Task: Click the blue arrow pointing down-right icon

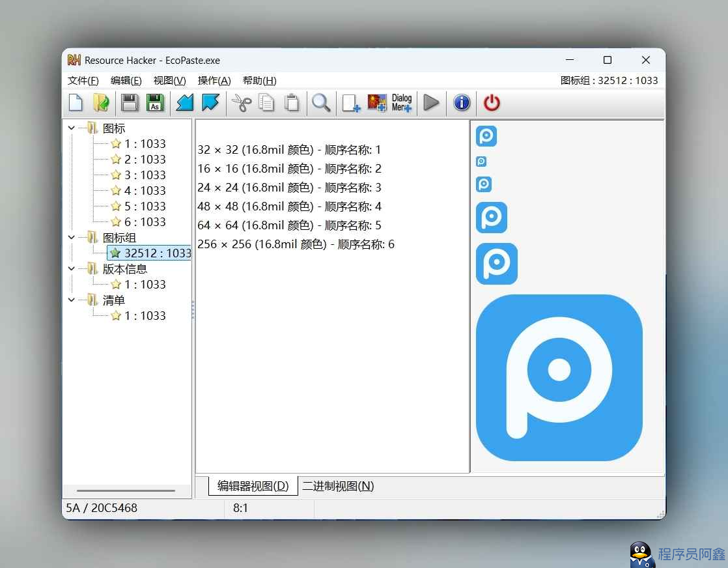Action: [210, 103]
